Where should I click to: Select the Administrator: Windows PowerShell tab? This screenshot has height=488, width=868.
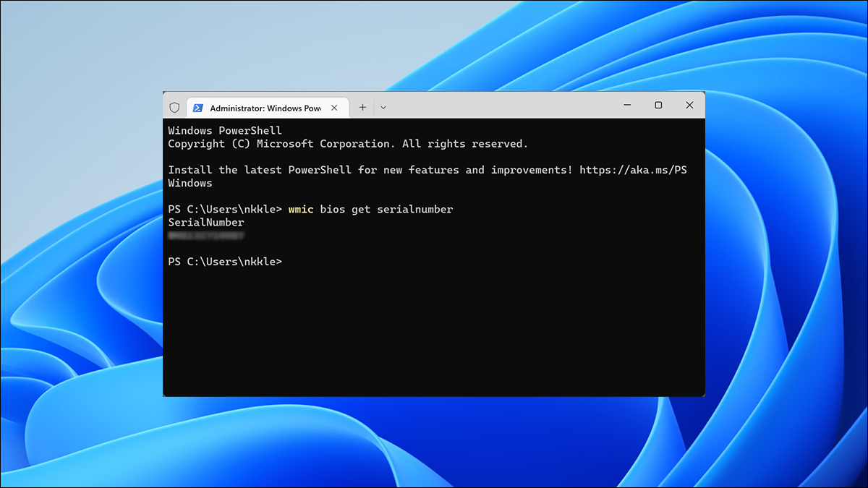tap(266, 108)
